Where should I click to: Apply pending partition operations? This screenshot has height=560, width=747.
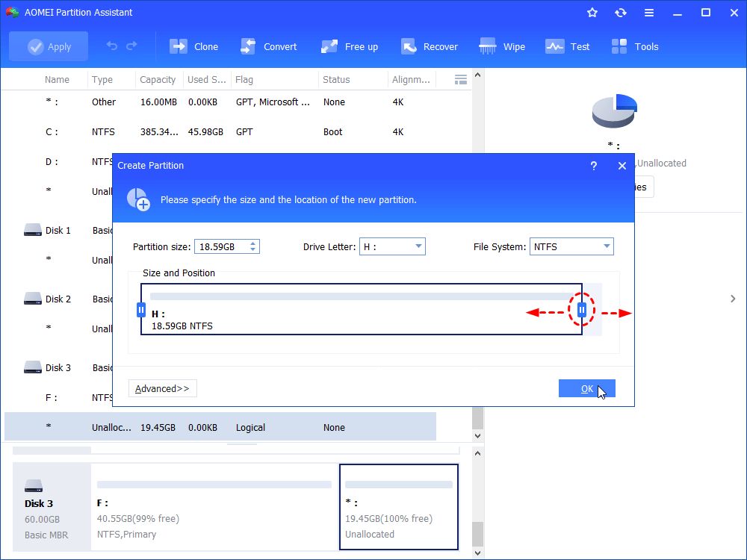coord(48,46)
